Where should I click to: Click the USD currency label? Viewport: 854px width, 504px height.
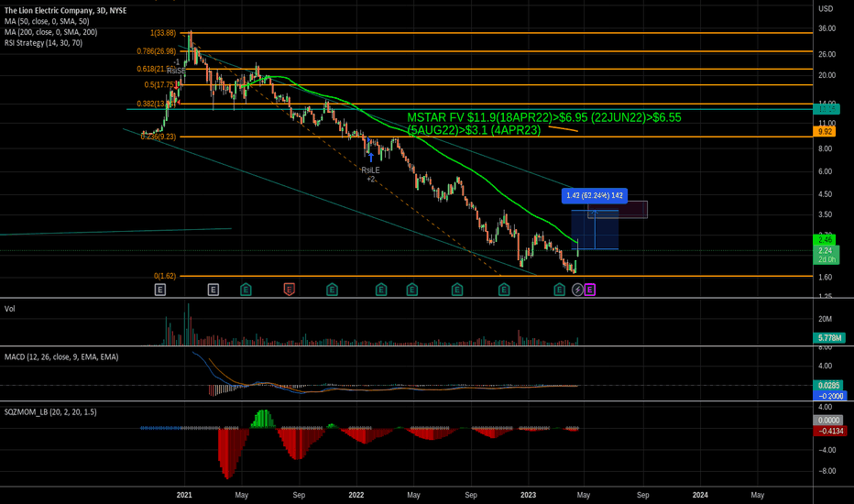(x=826, y=9)
